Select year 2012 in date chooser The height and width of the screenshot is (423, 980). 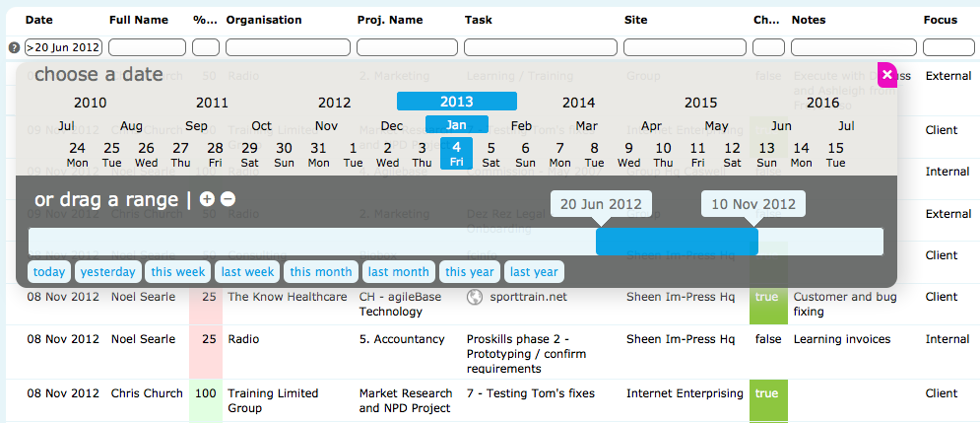pyautogui.click(x=334, y=102)
